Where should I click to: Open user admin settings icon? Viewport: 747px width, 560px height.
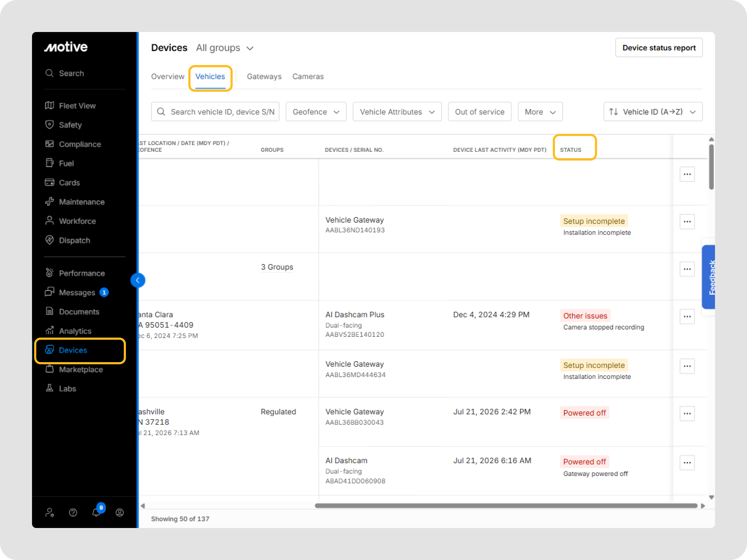coord(50,513)
